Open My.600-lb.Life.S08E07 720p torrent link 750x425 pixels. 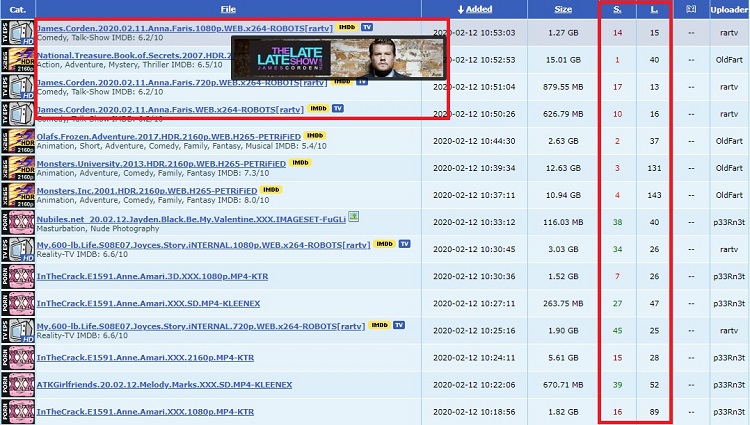(x=201, y=326)
